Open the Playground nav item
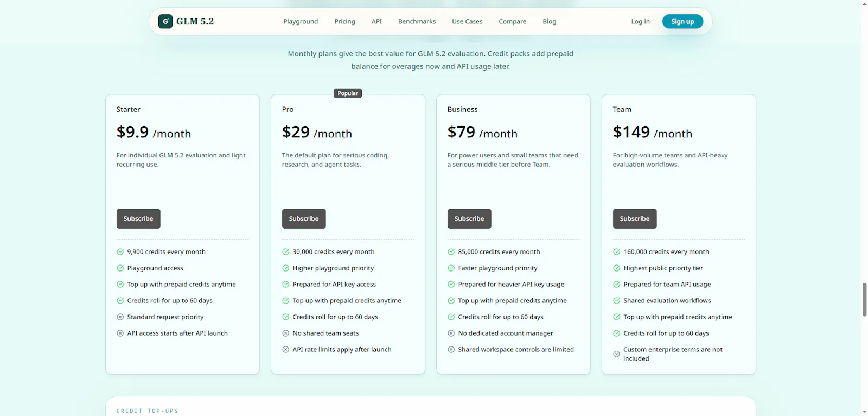 tap(301, 21)
